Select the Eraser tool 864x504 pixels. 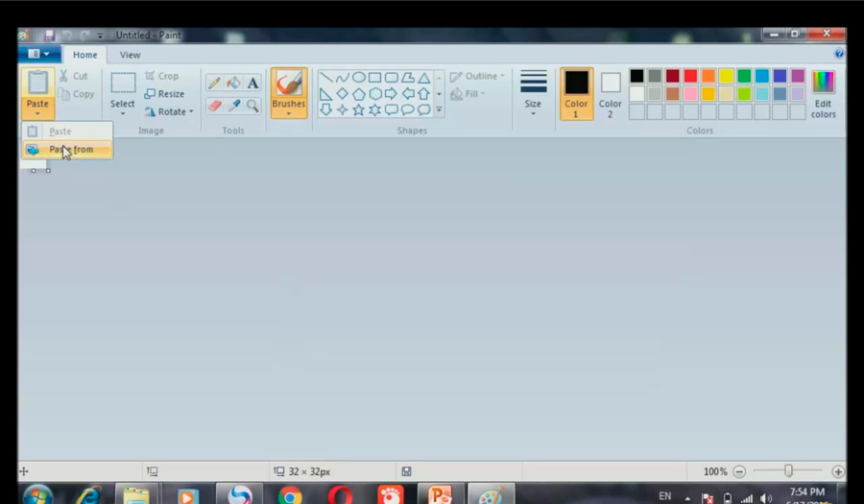[x=214, y=106]
